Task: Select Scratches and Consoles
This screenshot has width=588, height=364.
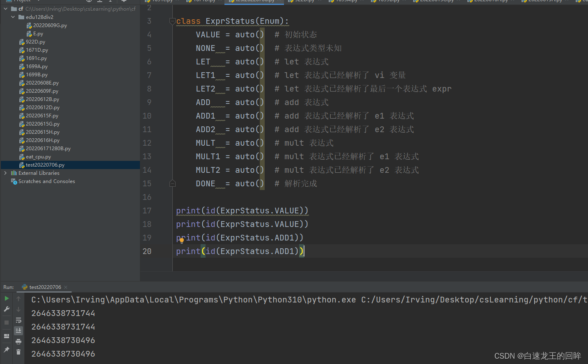Action: coord(46,181)
